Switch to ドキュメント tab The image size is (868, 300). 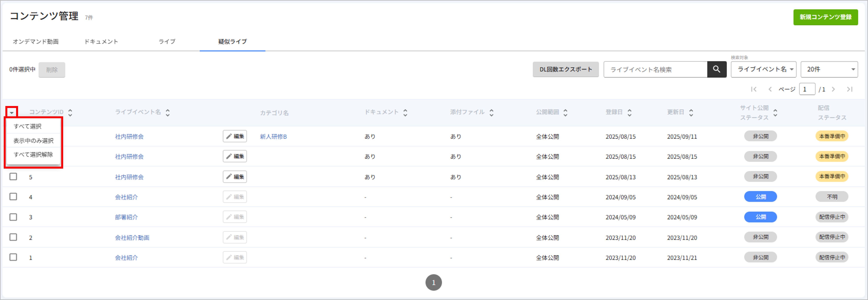(x=101, y=42)
